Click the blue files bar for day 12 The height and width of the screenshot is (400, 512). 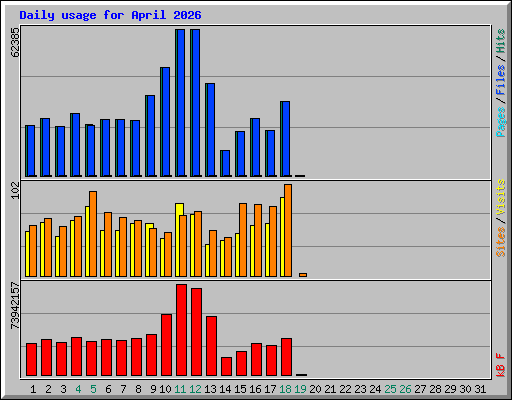click(196, 103)
